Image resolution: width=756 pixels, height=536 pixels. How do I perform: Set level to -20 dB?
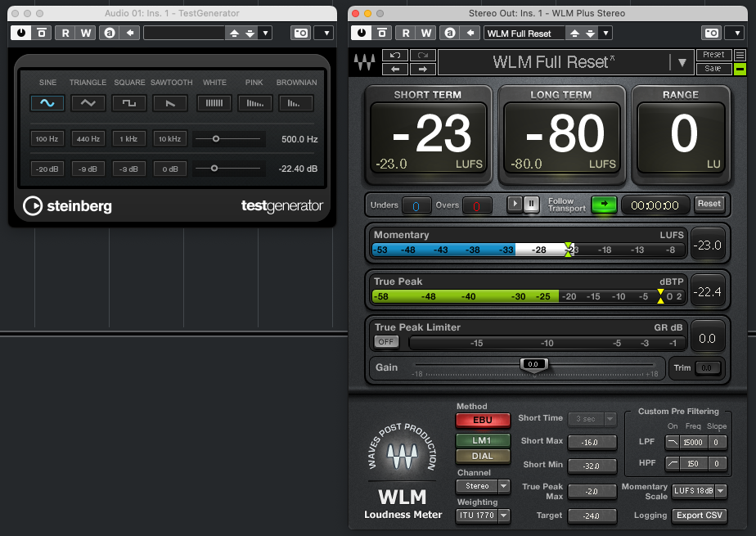[47, 169]
